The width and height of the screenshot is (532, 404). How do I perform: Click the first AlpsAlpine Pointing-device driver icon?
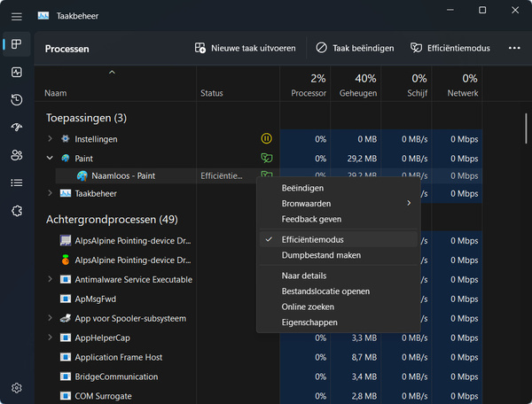pos(65,240)
